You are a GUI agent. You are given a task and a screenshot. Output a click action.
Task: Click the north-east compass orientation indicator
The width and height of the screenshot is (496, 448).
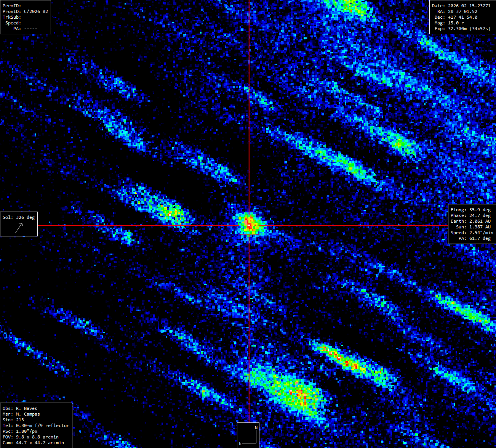point(248,435)
